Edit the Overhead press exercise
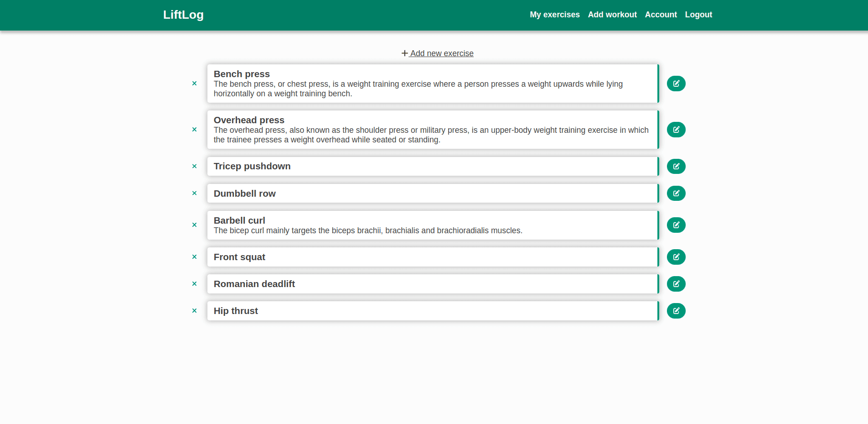The image size is (868, 424). [x=676, y=130]
